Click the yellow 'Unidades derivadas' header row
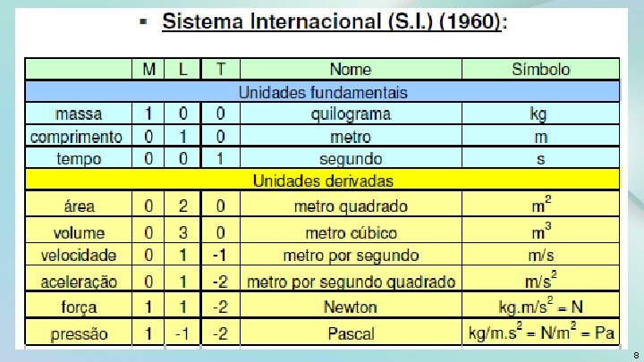The image size is (644, 362). 322,181
